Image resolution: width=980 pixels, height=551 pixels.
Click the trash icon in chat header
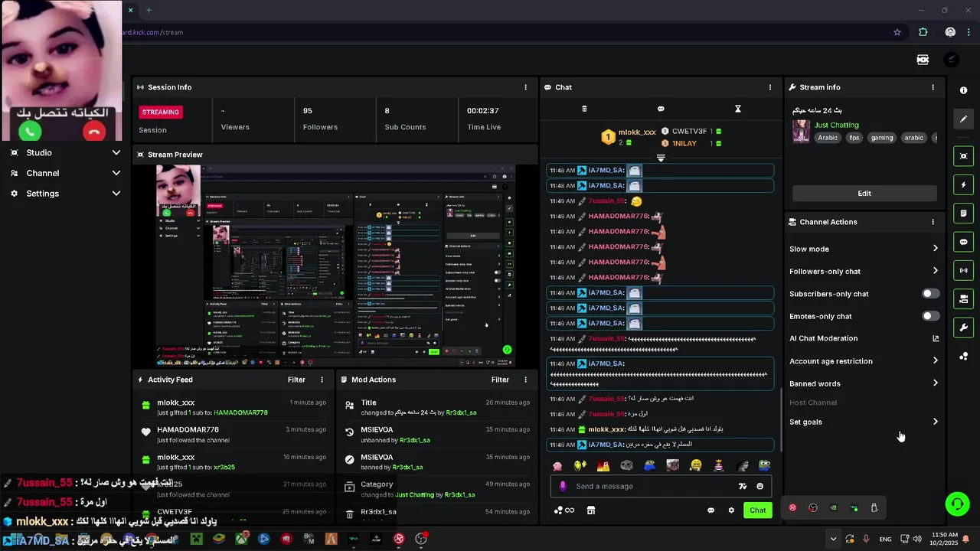[x=584, y=109]
